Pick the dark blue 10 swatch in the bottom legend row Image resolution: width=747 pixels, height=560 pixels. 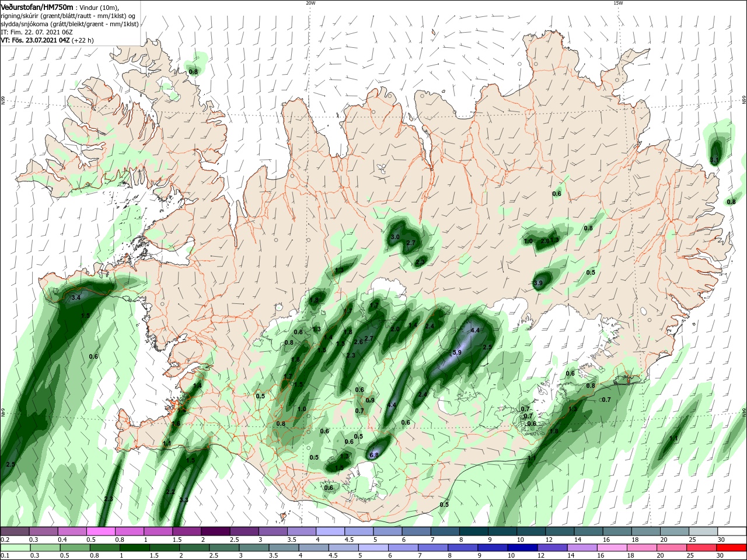point(522,548)
